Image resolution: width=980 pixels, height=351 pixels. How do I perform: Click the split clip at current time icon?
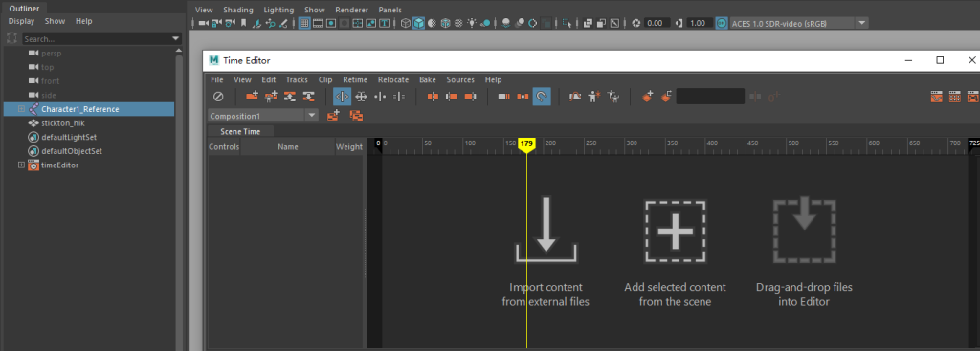433,97
